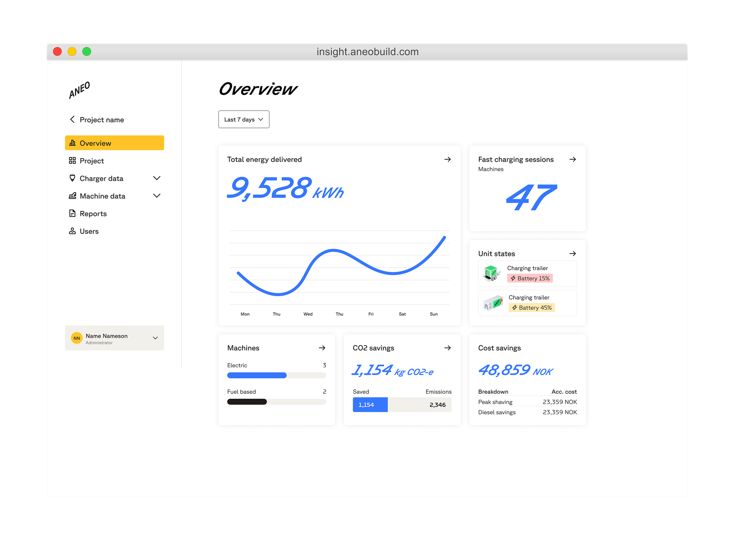The height and width of the screenshot is (560, 735).
Task: Go to Project in the sidebar
Action: pyautogui.click(x=91, y=161)
